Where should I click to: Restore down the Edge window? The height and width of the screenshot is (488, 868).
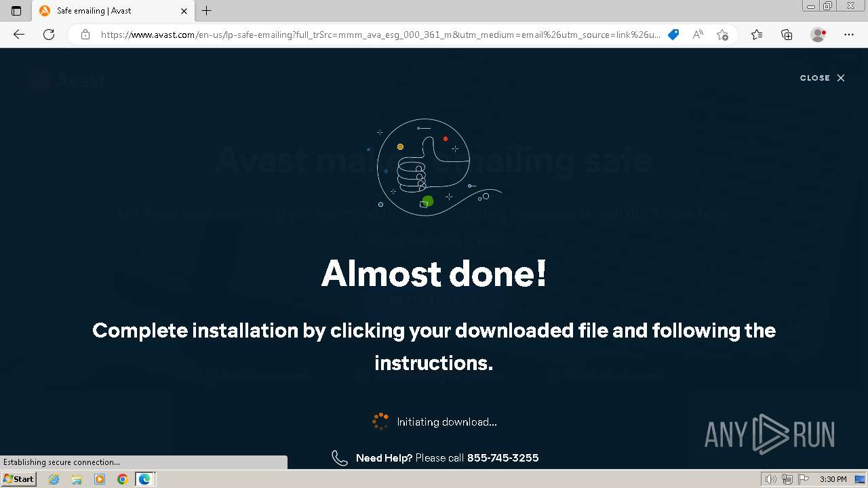coord(827,6)
